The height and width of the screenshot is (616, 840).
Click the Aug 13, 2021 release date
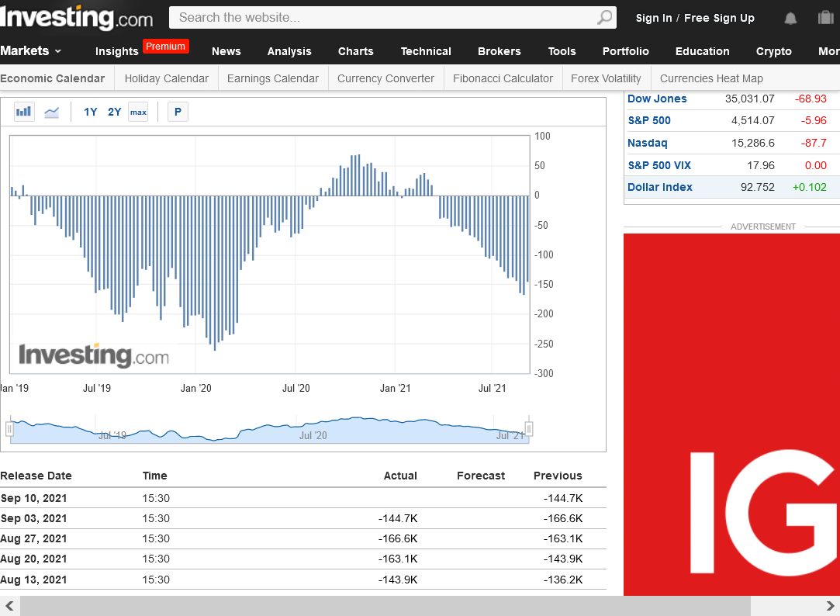pos(34,580)
